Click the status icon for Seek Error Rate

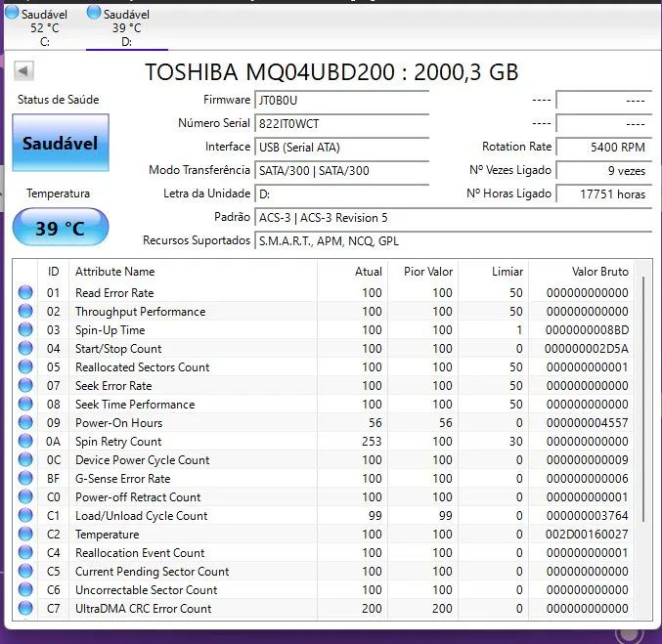pyautogui.click(x=25, y=385)
